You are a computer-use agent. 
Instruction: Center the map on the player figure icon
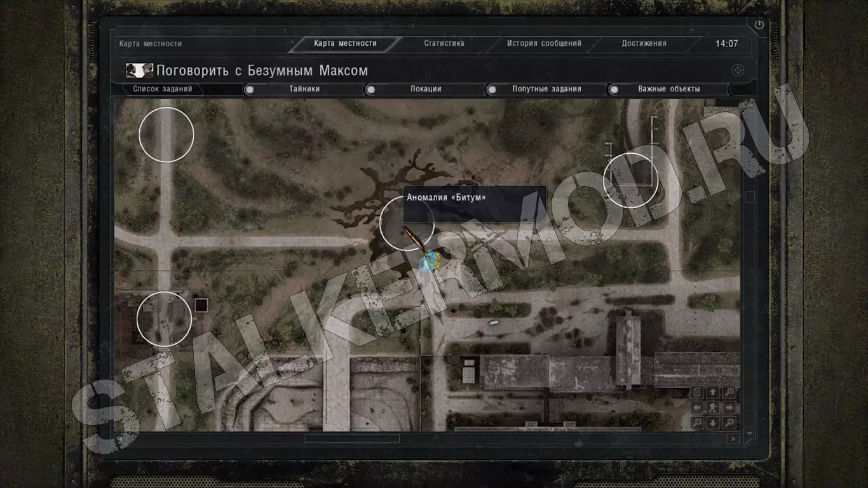click(713, 407)
